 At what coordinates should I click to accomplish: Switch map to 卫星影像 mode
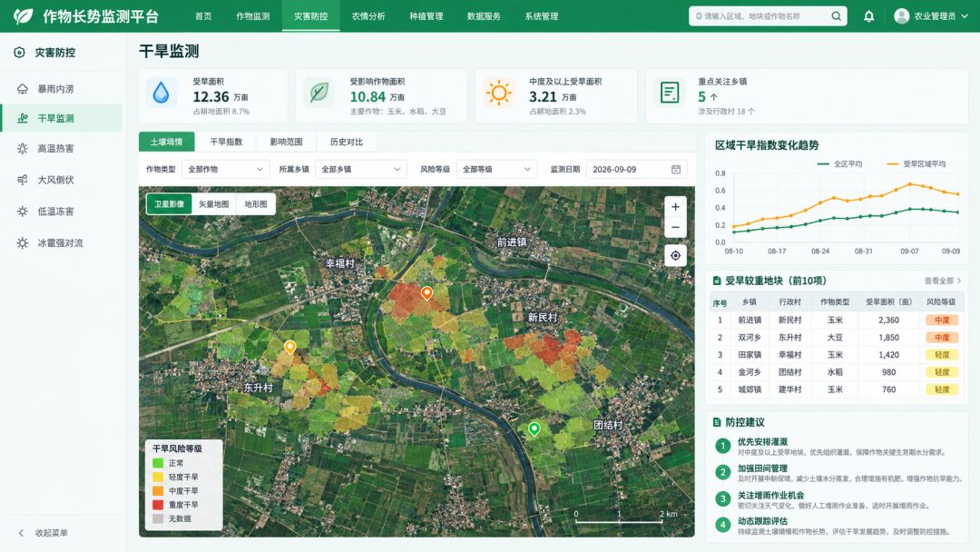(170, 203)
